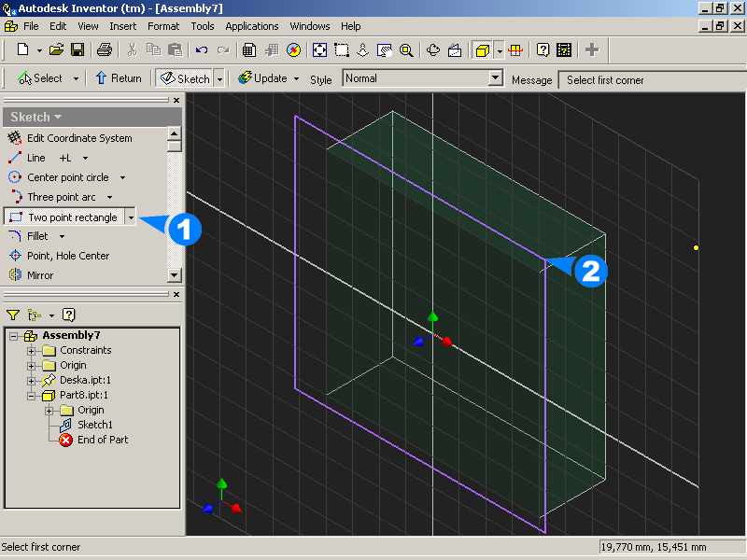Open the View menu
Screen dimensions: 747x560
tap(88, 26)
